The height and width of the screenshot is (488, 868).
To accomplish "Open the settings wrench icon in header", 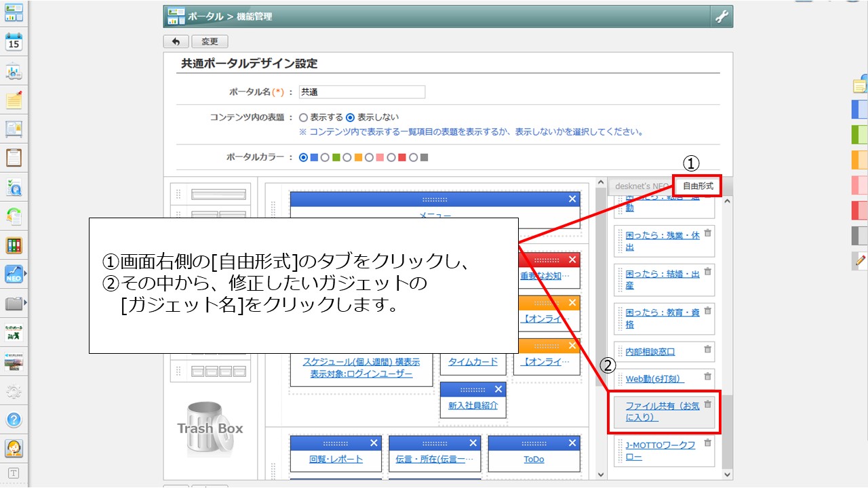I will 721,17.
